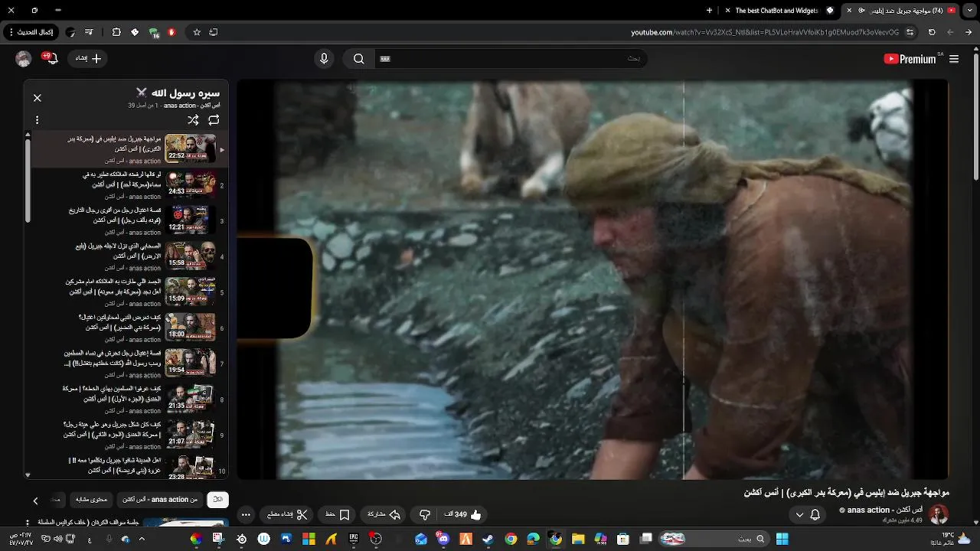The height and width of the screenshot is (551, 980).
Task: Share the video (مشاركة)
Action: tap(384, 515)
